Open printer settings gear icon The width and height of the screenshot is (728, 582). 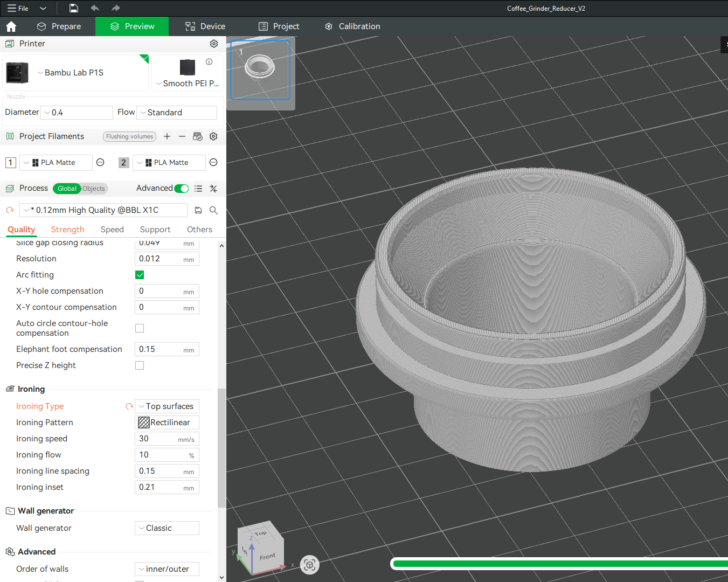click(x=214, y=44)
